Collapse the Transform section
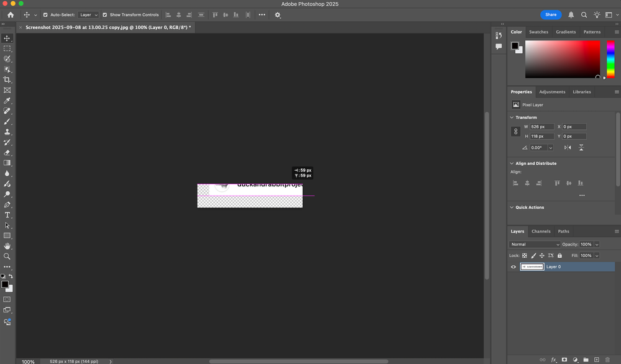 point(512,117)
